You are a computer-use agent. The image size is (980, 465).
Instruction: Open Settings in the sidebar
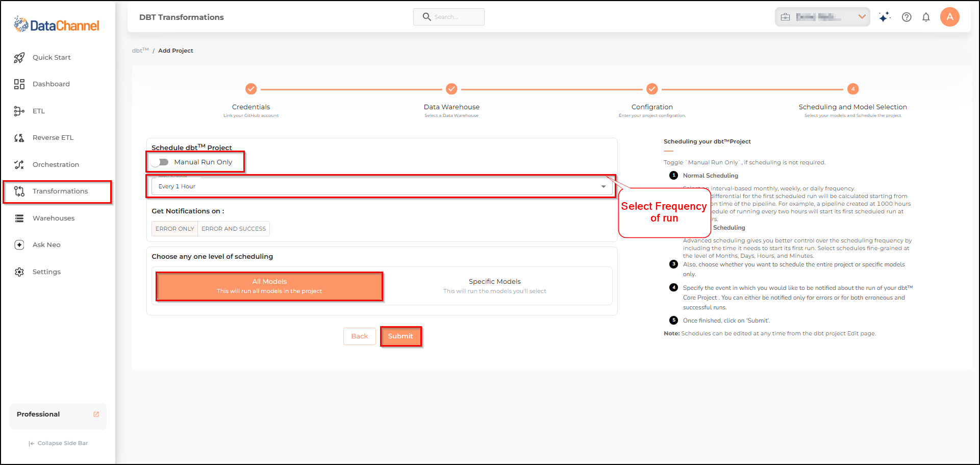click(x=46, y=272)
